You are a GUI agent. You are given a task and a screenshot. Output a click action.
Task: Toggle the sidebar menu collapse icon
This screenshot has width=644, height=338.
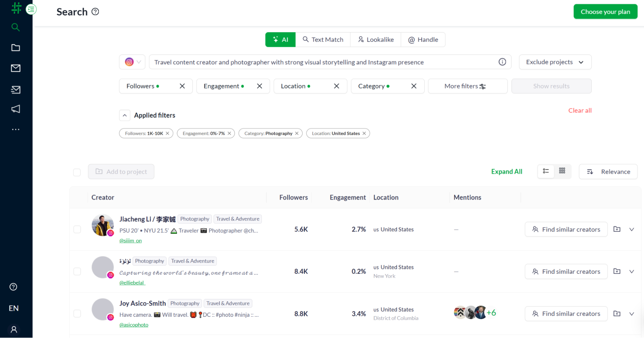coord(31,9)
